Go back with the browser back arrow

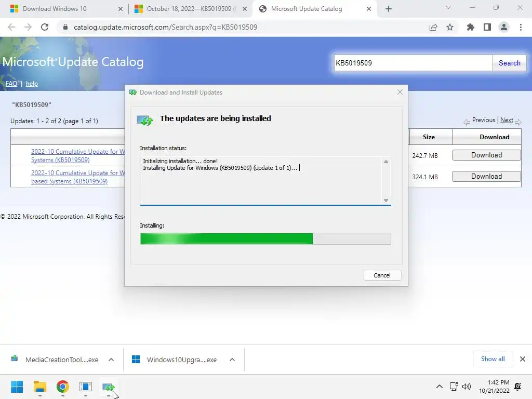(11, 27)
